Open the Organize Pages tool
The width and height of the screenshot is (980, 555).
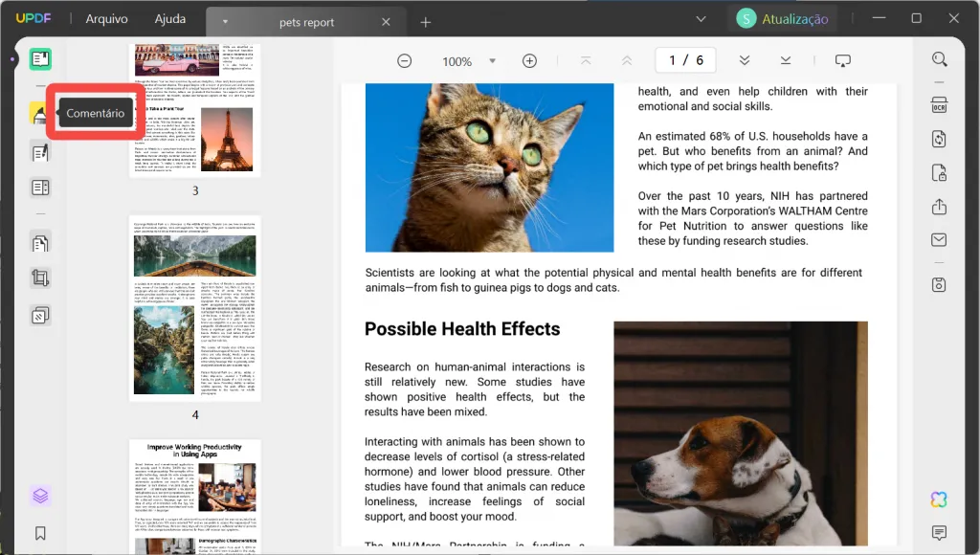(x=40, y=243)
